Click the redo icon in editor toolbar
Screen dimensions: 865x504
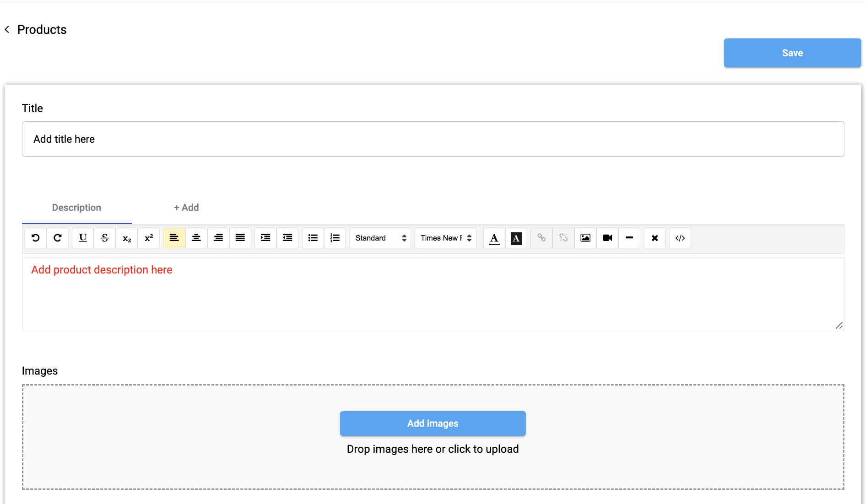[58, 238]
